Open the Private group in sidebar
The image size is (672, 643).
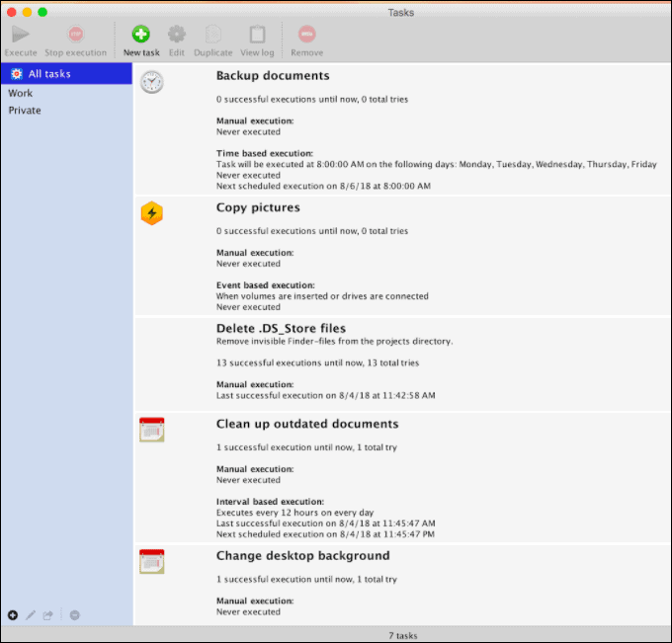click(25, 111)
